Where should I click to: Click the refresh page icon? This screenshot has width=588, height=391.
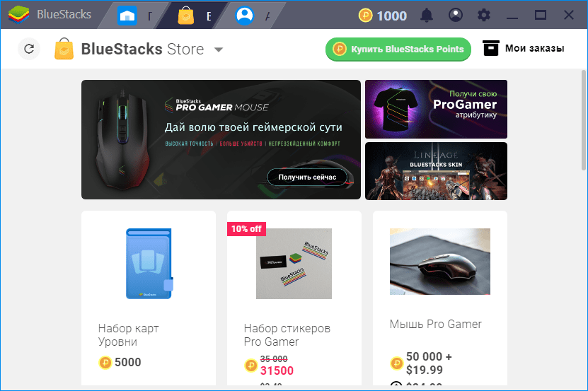[x=29, y=49]
